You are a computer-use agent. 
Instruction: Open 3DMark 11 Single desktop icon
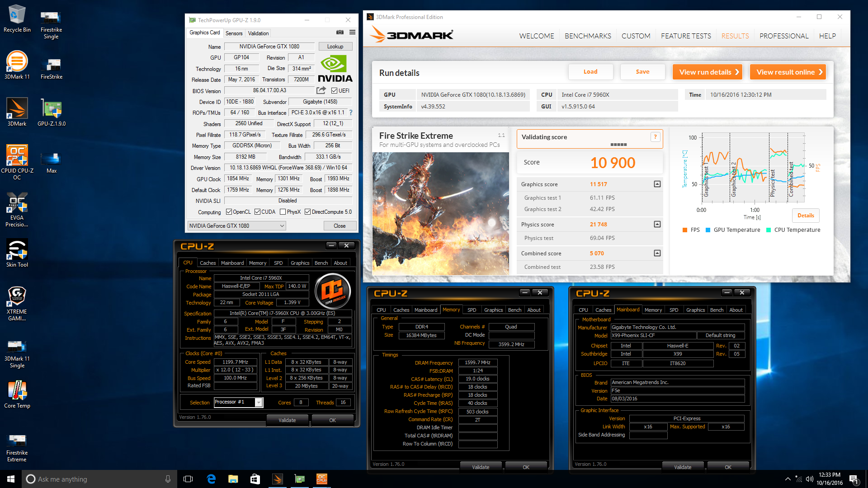pos(17,354)
